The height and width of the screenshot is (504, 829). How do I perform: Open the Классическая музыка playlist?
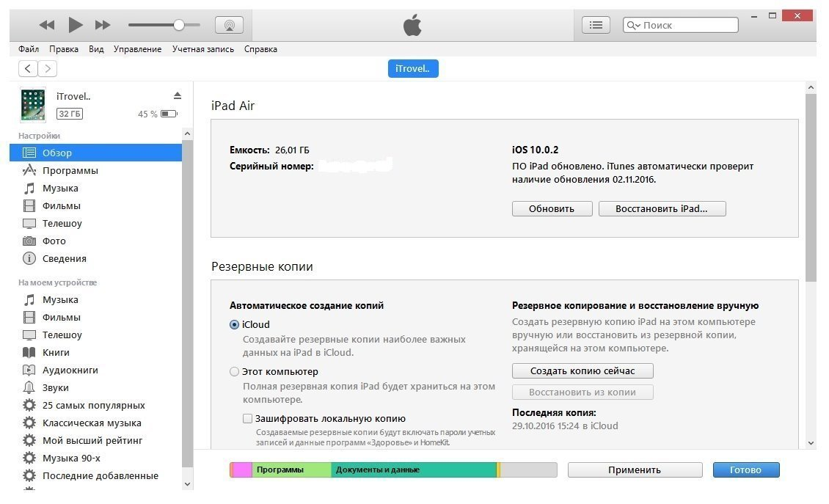pyautogui.click(x=95, y=423)
